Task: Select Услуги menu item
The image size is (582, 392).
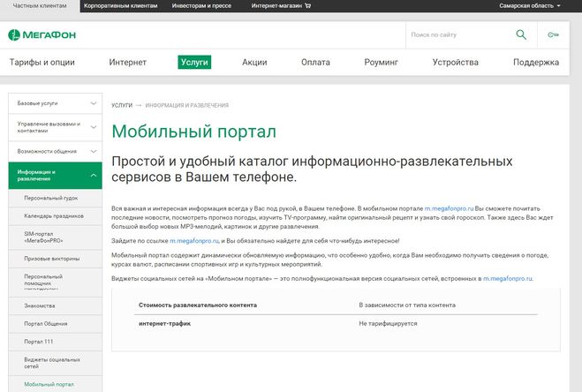Action: (x=194, y=62)
